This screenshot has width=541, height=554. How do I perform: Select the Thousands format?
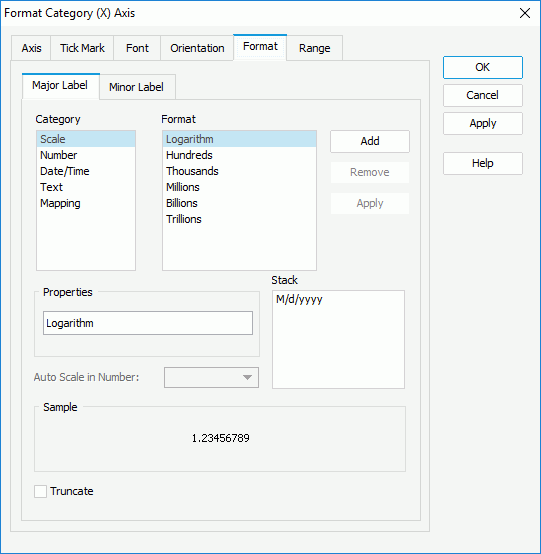pyautogui.click(x=239, y=171)
